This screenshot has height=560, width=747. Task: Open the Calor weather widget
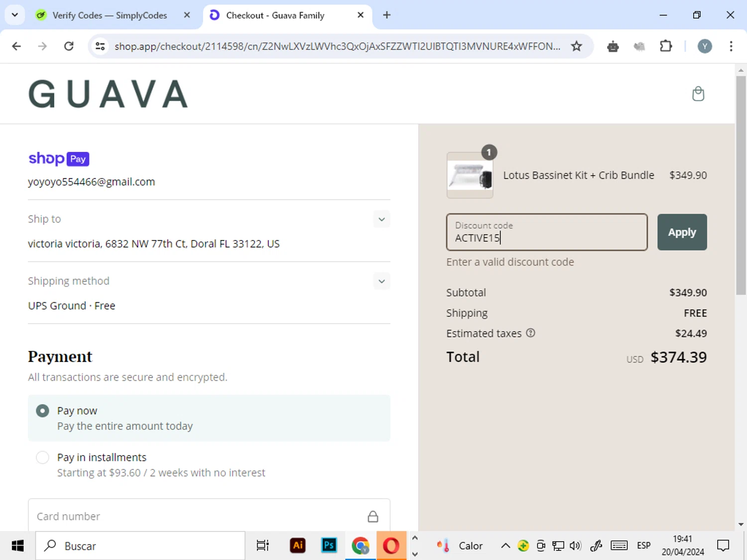click(460, 546)
